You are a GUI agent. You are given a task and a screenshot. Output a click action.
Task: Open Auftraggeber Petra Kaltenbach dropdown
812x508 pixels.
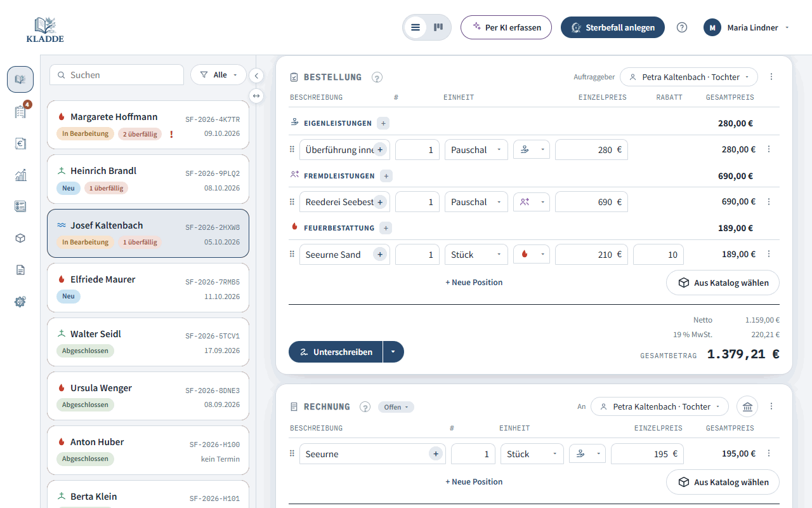pos(689,77)
